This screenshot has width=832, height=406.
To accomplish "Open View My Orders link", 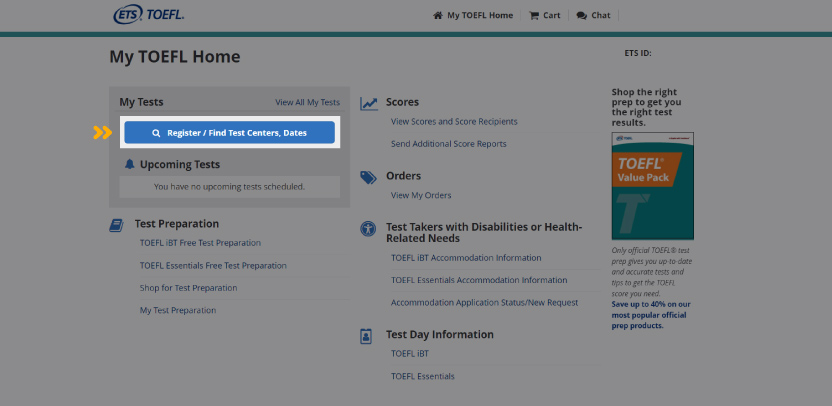I will pos(421,195).
